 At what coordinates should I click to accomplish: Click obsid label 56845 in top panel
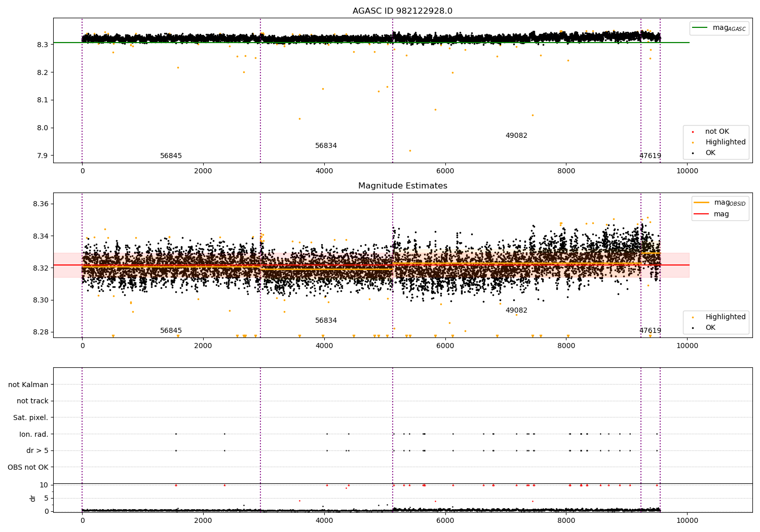coord(171,156)
